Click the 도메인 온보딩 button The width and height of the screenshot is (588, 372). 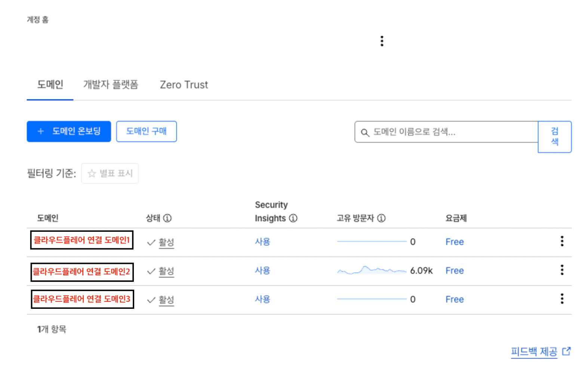[x=69, y=132]
